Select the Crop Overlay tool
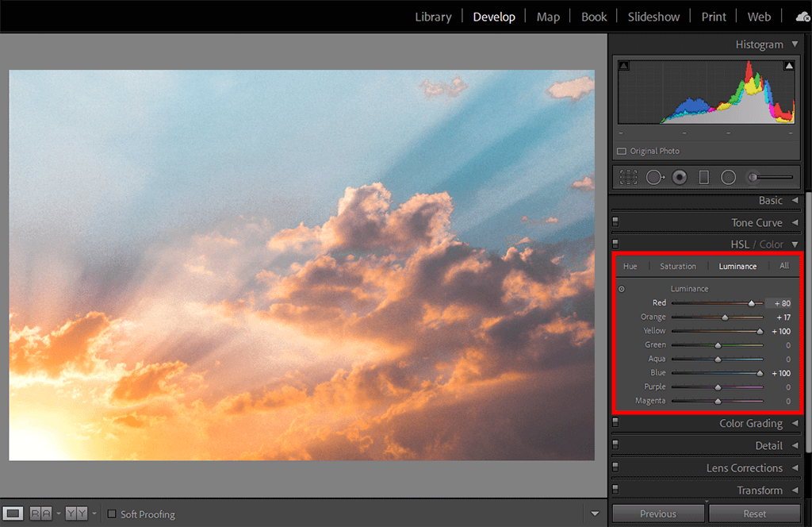The width and height of the screenshot is (812, 527). click(x=628, y=177)
